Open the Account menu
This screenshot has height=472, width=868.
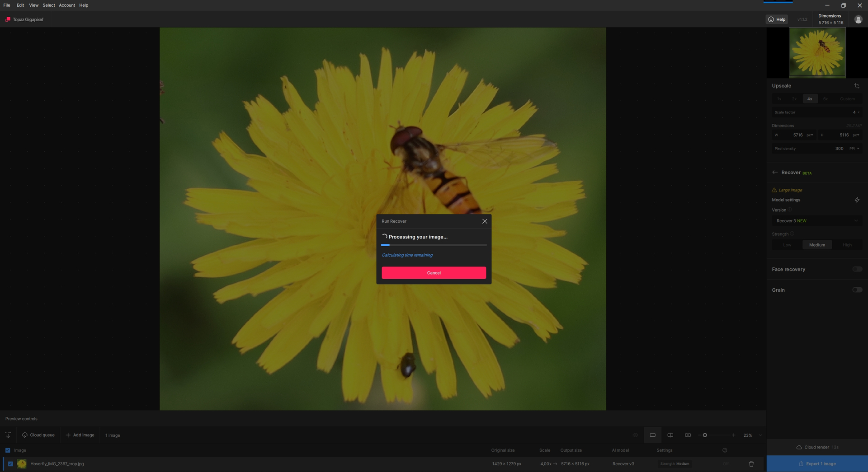pos(67,5)
